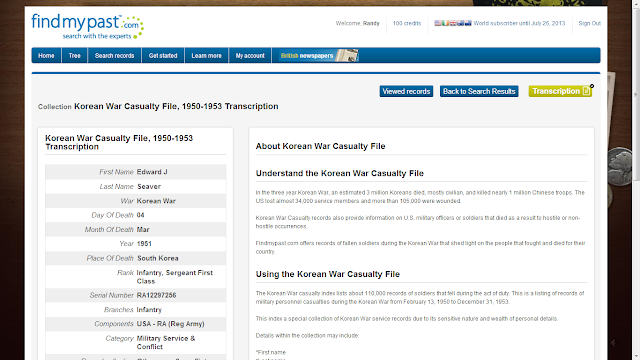Select first name value Edward J
640x360 pixels.
[x=152, y=172]
